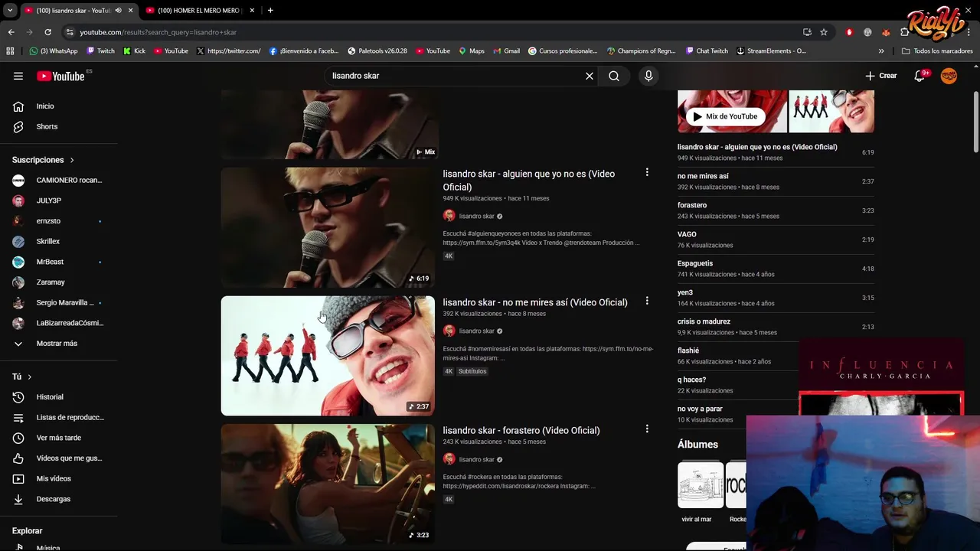980x551 pixels.
Task: Open the account avatar menu
Action: [x=949, y=76]
